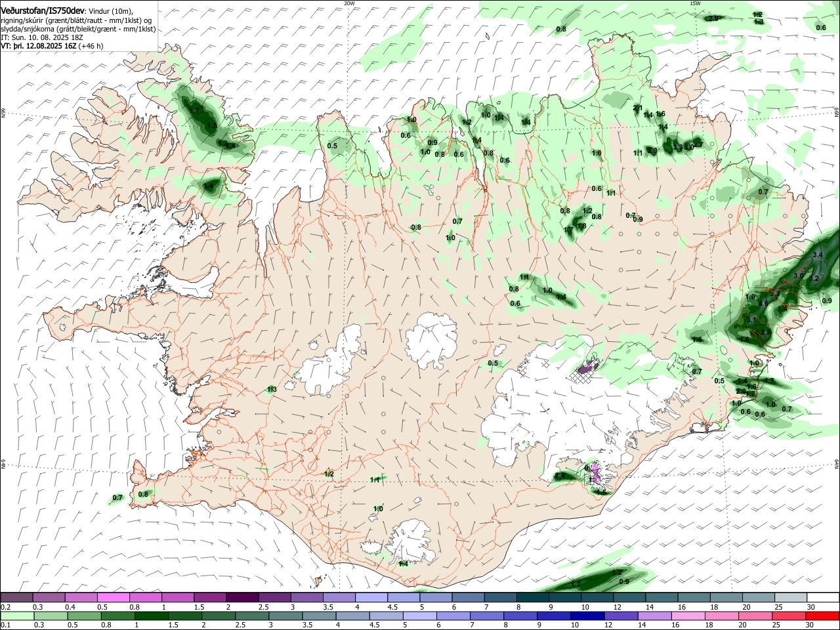This screenshot has width=840, height=630.
Task: Select the 0.1 label under the bottom legend row
Action: pos(5,625)
